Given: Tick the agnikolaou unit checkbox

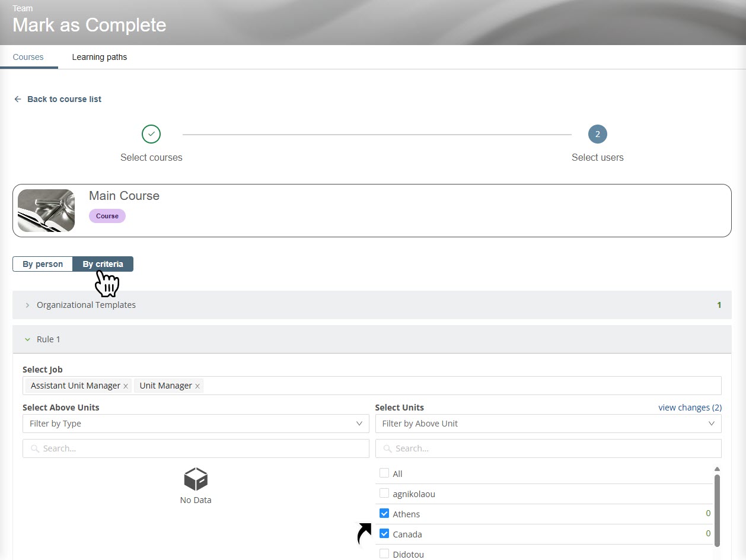Looking at the screenshot, I should pos(384,494).
